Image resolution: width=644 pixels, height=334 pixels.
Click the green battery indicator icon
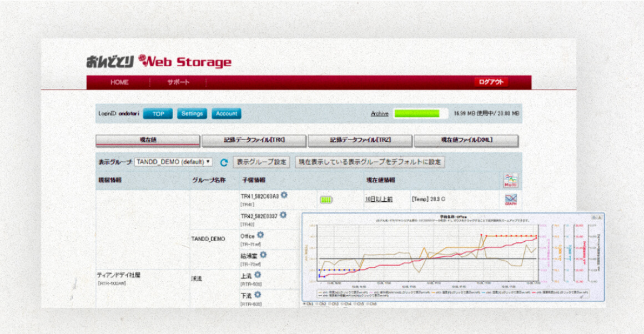point(326,200)
